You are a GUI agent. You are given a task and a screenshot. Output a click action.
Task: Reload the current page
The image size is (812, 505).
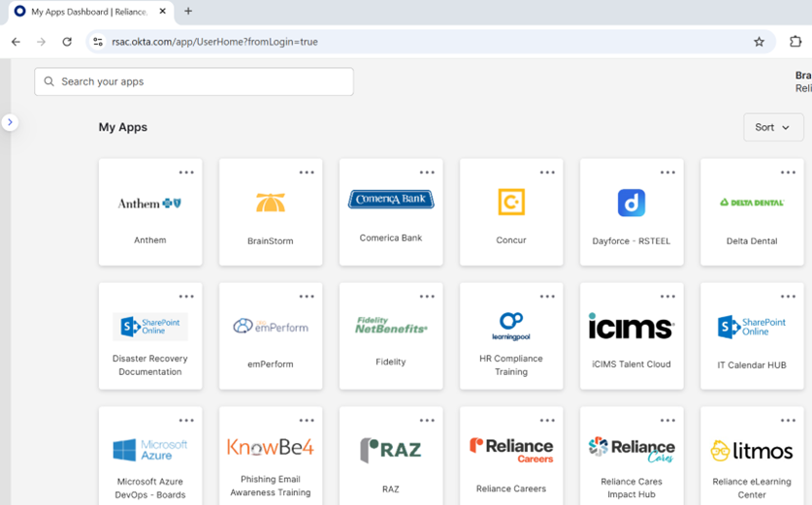click(67, 42)
